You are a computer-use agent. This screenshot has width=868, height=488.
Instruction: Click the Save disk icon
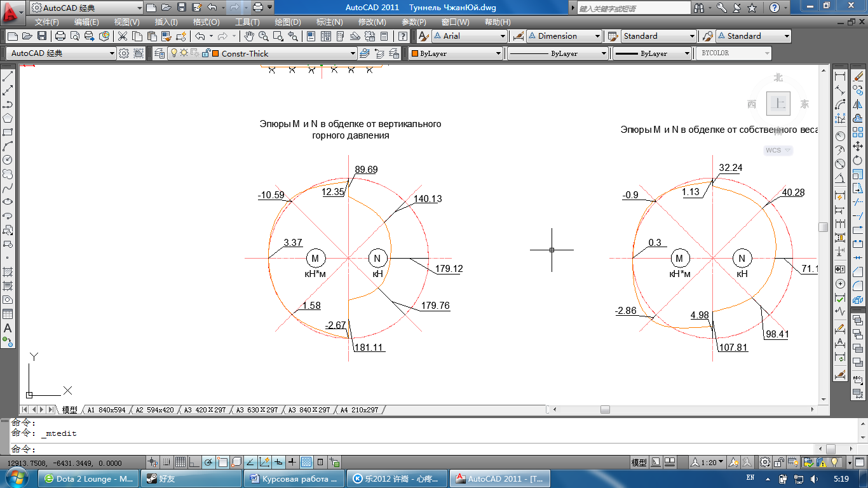42,36
